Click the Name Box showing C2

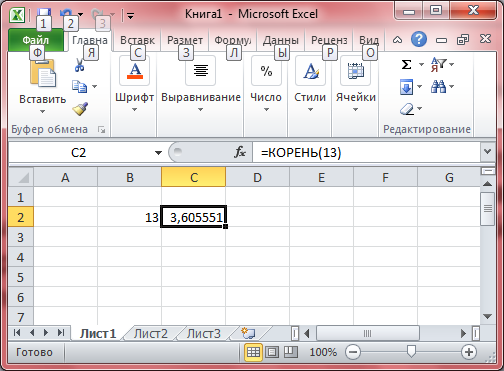79,153
